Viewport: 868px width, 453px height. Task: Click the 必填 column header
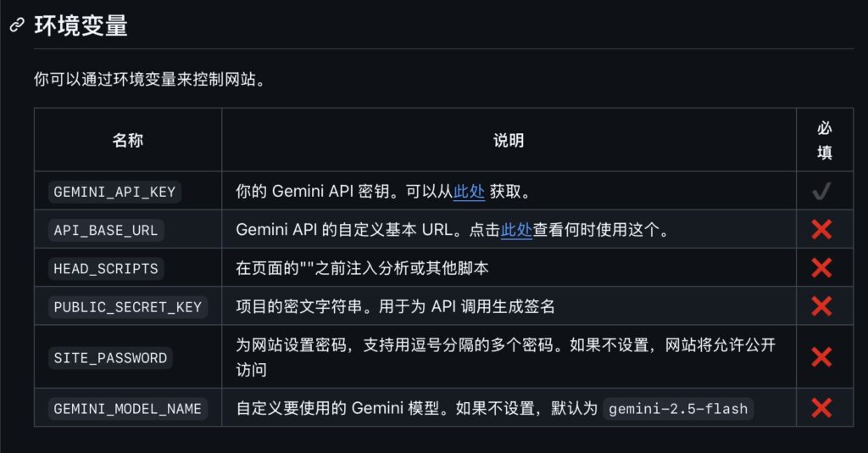click(825, 140)
